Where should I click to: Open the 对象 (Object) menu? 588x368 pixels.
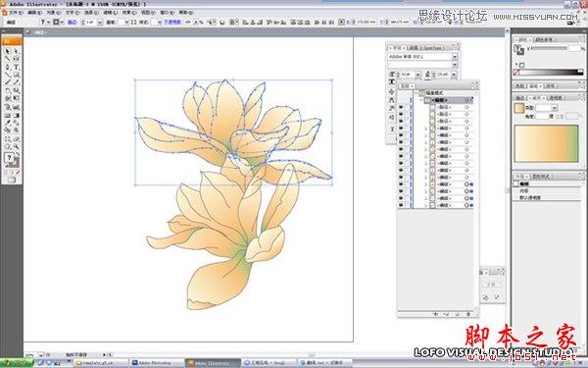coord(54,13)
